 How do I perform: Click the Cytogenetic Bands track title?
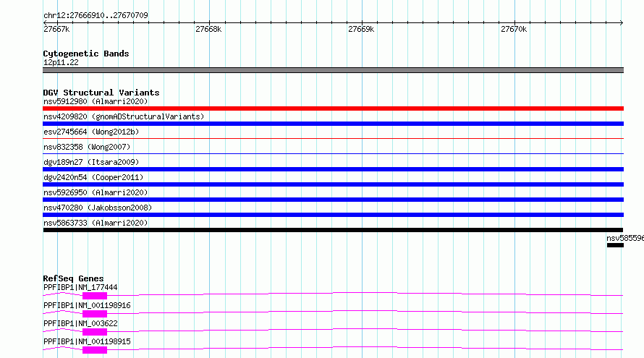[86, 54]
